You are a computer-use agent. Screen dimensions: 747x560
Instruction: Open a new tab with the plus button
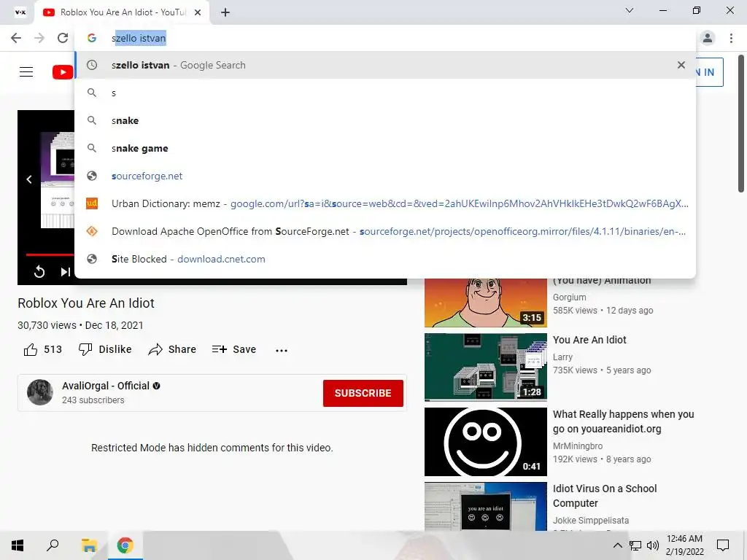click(225, 12)
